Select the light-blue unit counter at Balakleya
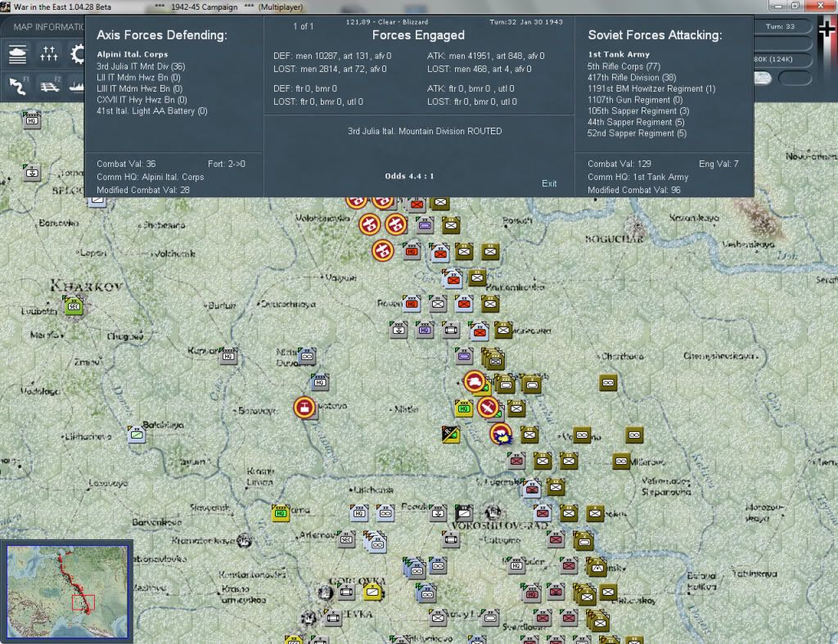Viewport: 838px width, 644px height. click(137, 434)
